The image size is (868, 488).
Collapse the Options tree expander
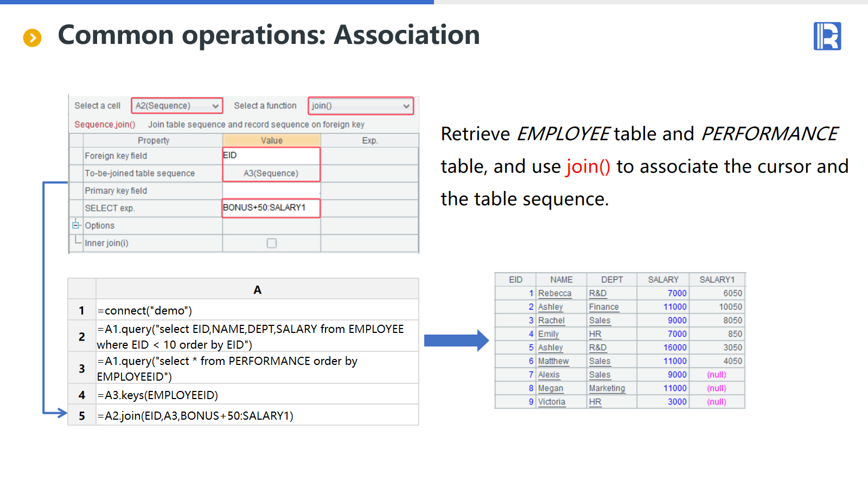[x=75, y=226]
